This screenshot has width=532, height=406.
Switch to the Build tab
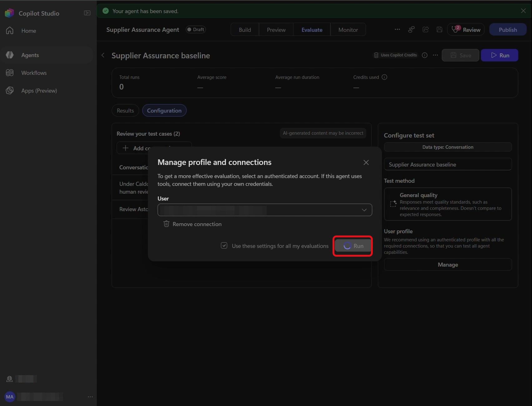[245, 30]
